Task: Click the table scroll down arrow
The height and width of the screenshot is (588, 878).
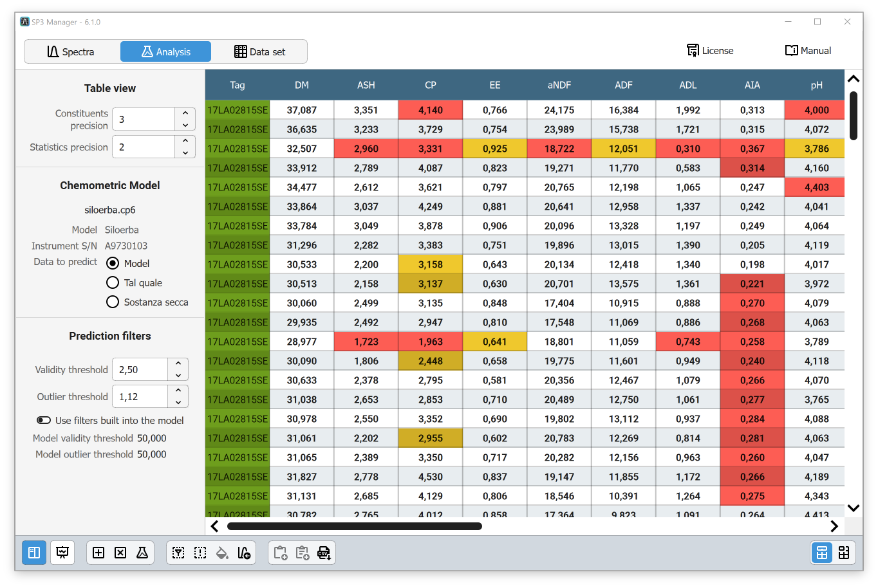Action: (x=854, y=508)
